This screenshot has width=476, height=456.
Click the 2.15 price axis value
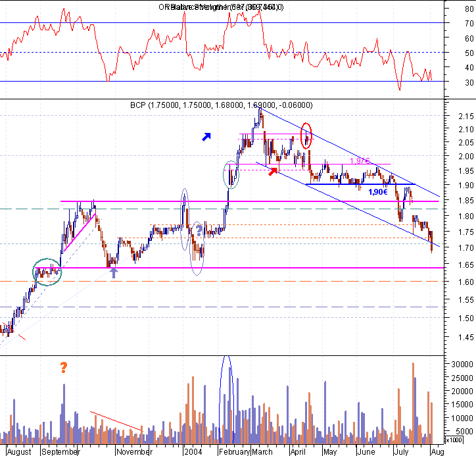466,116
